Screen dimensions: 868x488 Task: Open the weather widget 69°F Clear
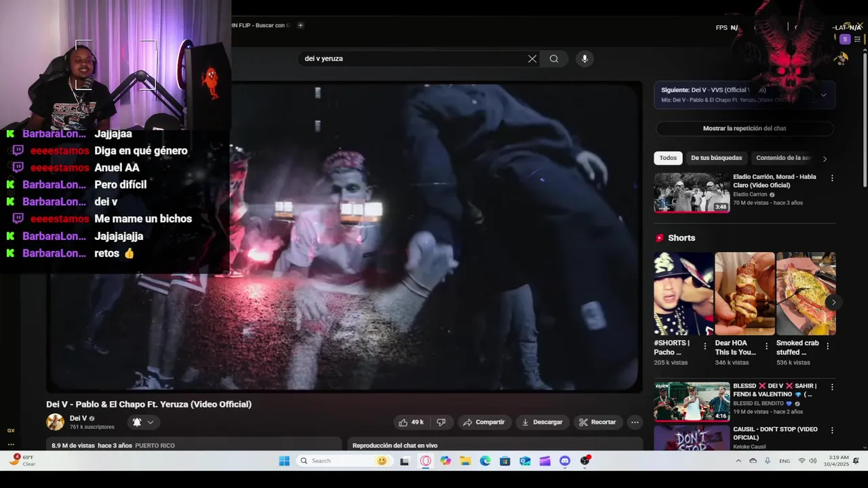pos(22,461)
